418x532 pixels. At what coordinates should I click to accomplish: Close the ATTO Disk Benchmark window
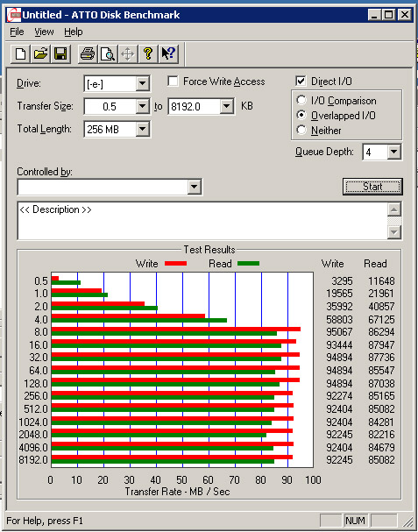click(x=404, y=15)
